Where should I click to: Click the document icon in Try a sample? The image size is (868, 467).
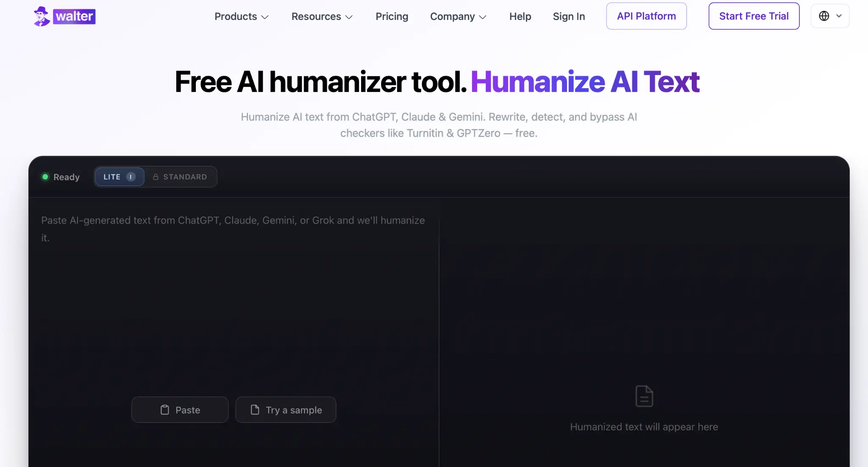[x=255, y=410]
